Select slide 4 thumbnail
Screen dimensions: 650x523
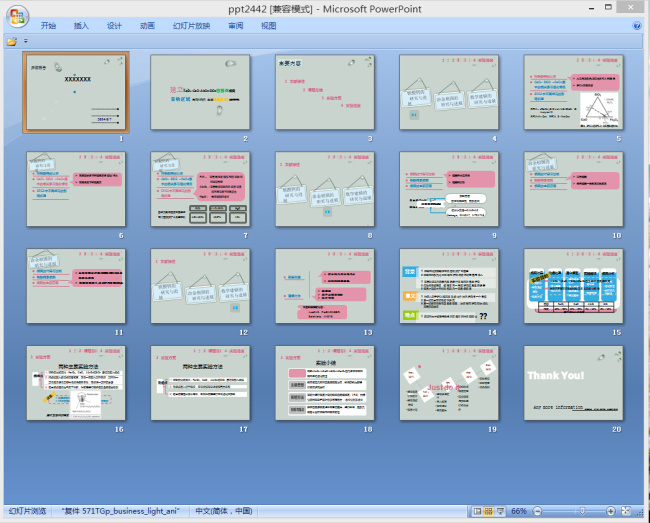click(x=449, y=92)
